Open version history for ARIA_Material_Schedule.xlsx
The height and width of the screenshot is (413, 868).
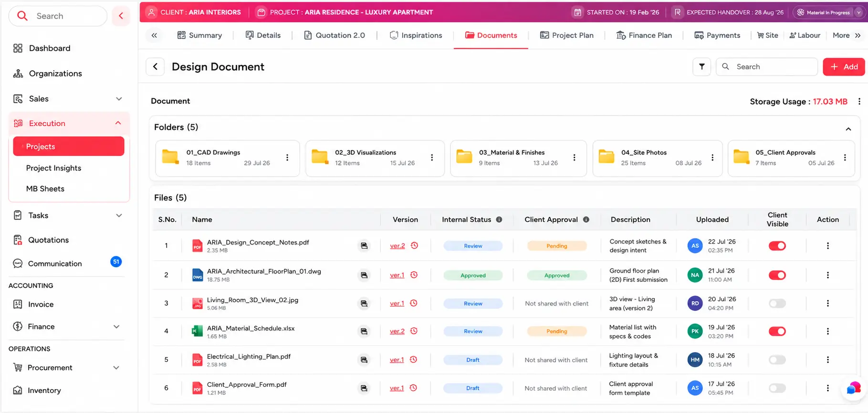pyautogui.click(x=414, y=331)
